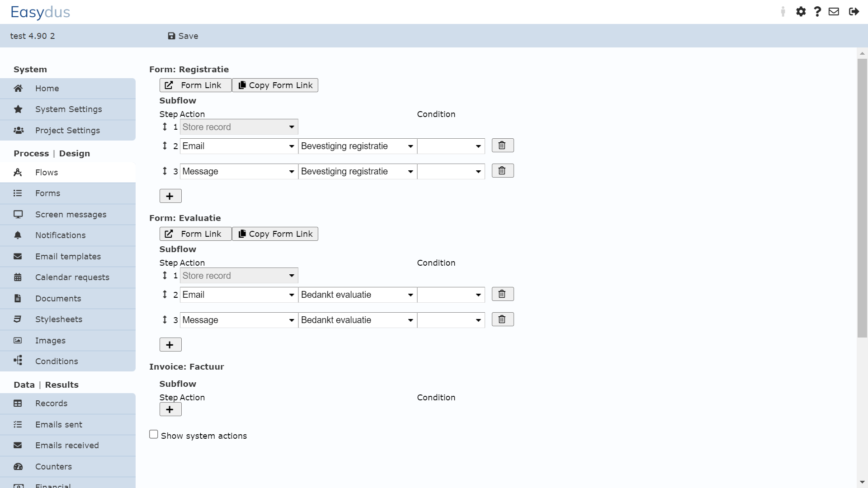Click reorder arrow of Evaluatie step 3
Screen dimensions: 868x488
(x=165, y=319)
